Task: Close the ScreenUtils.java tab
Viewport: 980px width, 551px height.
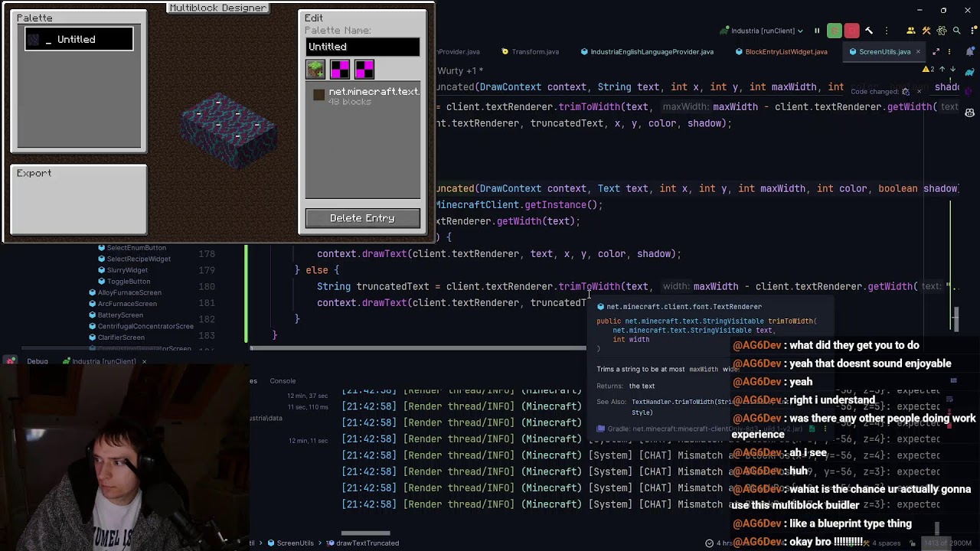Action: coord(917,51)
